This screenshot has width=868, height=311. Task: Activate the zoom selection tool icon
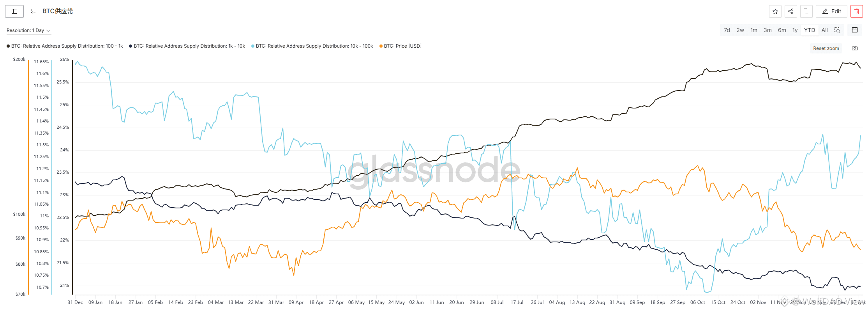(837, 30)
